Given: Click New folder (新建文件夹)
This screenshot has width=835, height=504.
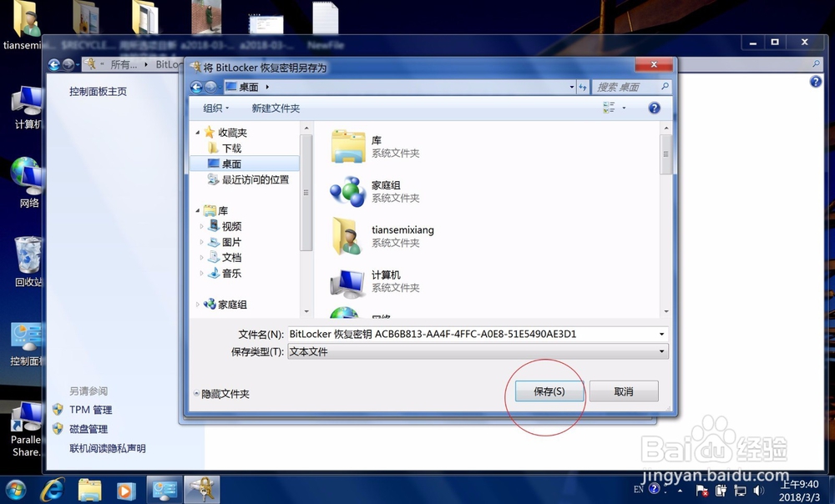Looking at the screenshot, I should (x=276, y=108).
